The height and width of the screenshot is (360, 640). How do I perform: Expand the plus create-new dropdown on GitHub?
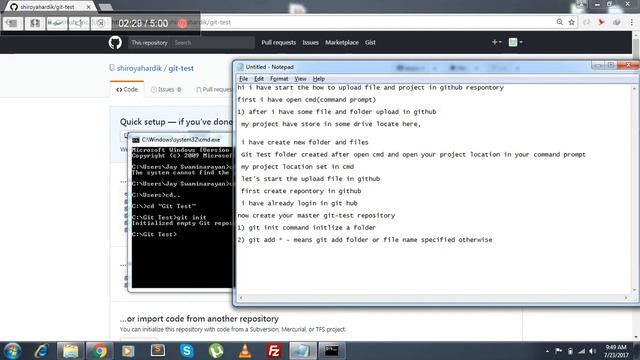[x=496, y=42]
